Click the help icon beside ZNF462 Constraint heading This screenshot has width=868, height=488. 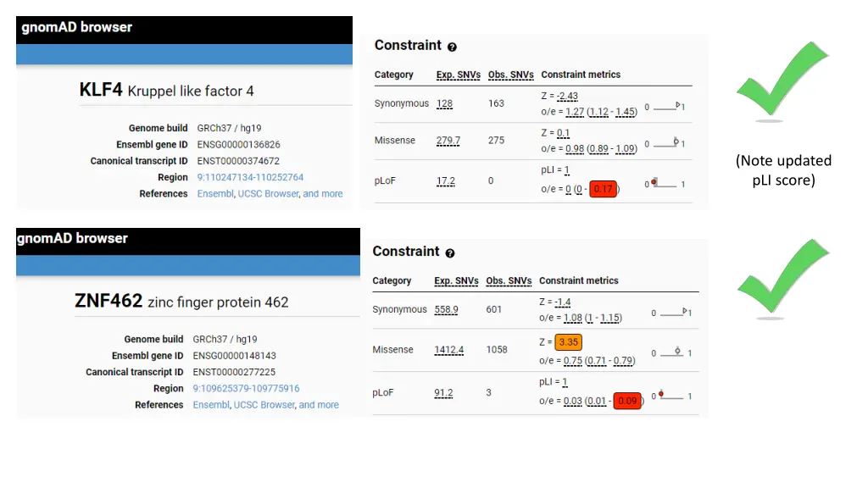pyautogui.click(x=450, y=252)
